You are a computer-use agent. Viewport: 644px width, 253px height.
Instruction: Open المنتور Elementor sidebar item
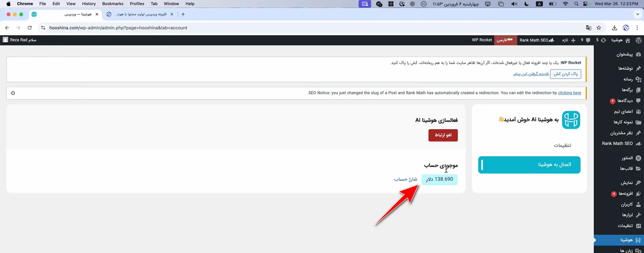point(631,158)
